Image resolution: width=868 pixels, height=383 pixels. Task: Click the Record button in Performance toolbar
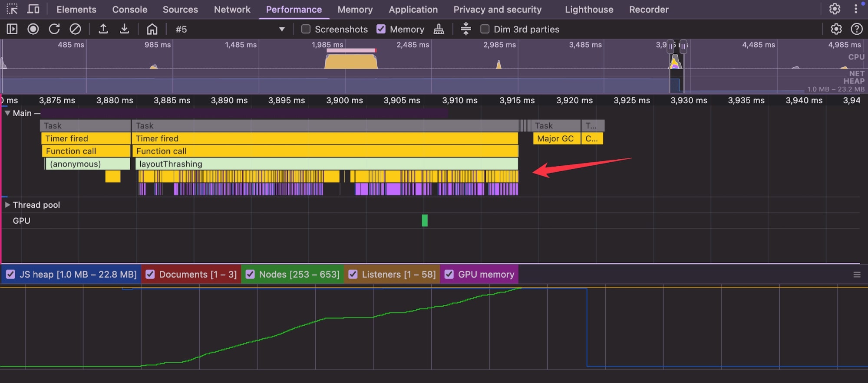pos(33,29)
